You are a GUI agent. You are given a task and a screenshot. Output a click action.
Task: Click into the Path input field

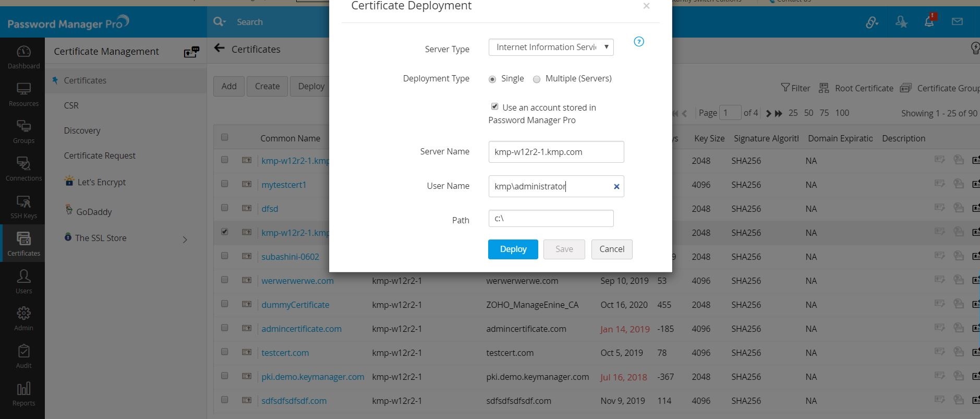[551, 218]
